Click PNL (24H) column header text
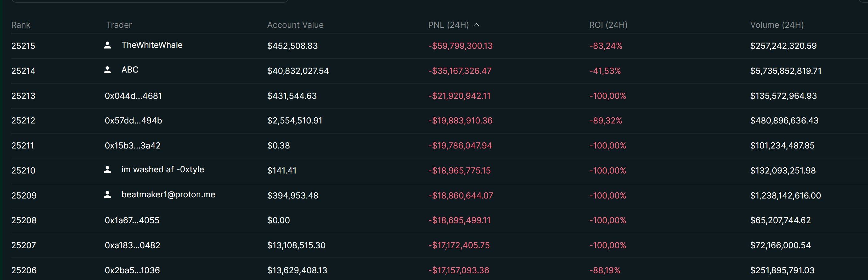Viewport: 868px width, 280px height. (x=448, y=25)
